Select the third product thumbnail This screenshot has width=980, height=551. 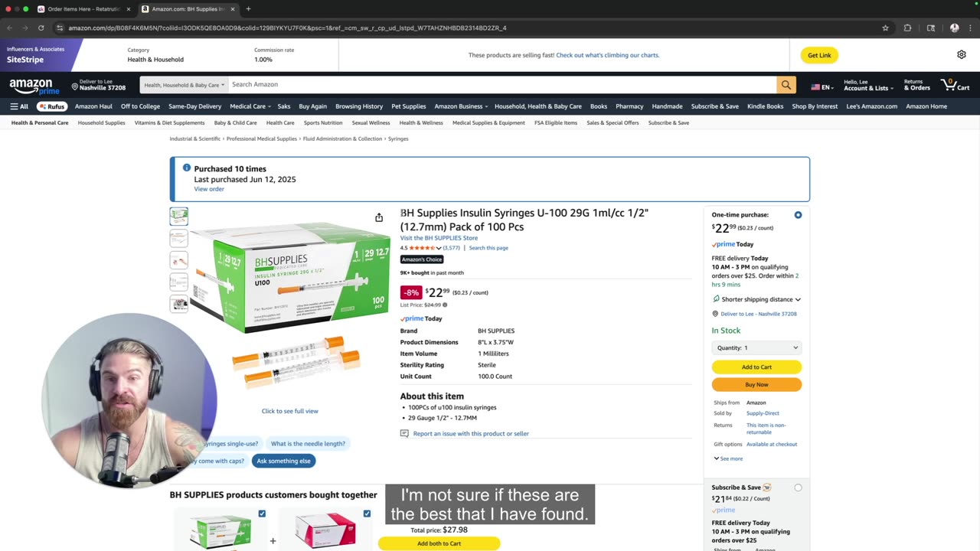point(178,260)
